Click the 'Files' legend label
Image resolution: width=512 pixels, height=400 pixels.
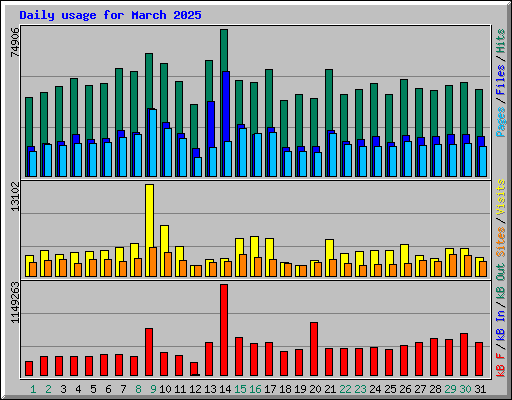coord(500,80)
